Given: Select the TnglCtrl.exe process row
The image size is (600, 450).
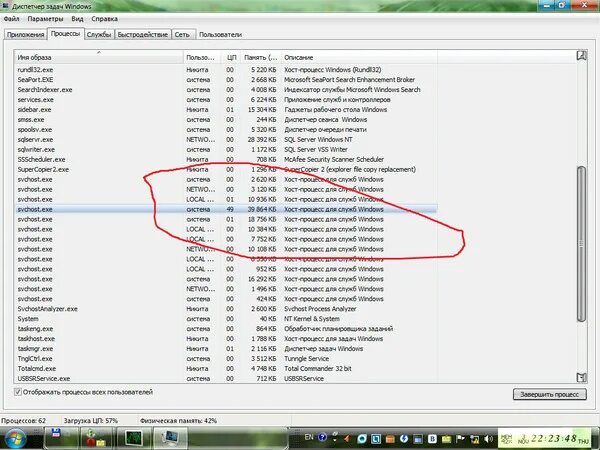Looking at the screenshot, I should [x=226, y=359].
